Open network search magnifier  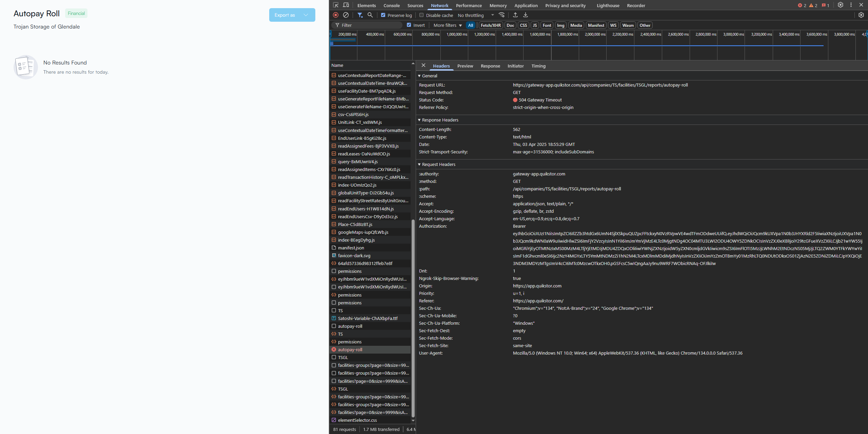point(370,15)
